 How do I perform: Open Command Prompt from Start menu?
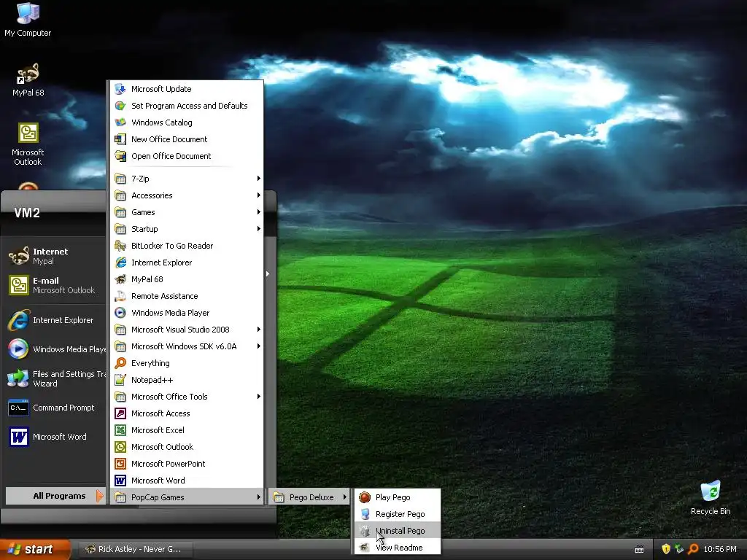coord(55,408)
